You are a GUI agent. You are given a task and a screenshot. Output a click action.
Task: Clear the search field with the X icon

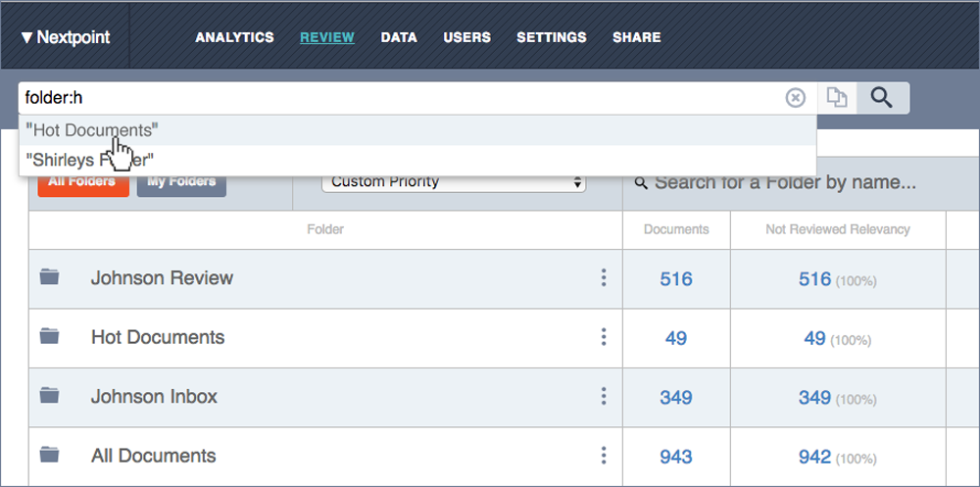(795, 98)
